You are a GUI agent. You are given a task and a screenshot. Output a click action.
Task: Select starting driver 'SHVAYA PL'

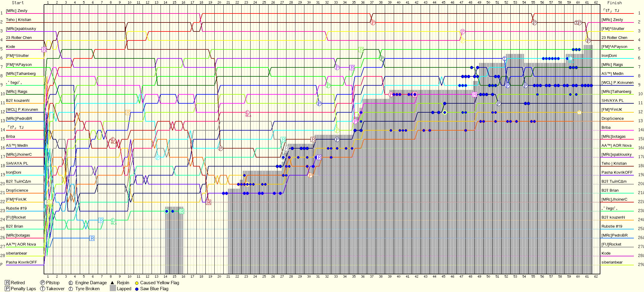coord(17,164)
